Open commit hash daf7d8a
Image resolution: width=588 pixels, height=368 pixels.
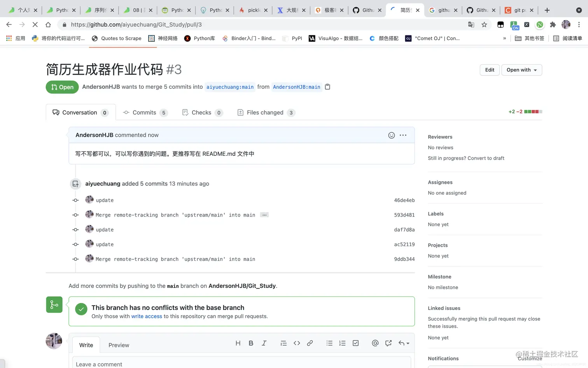(404, 230)
